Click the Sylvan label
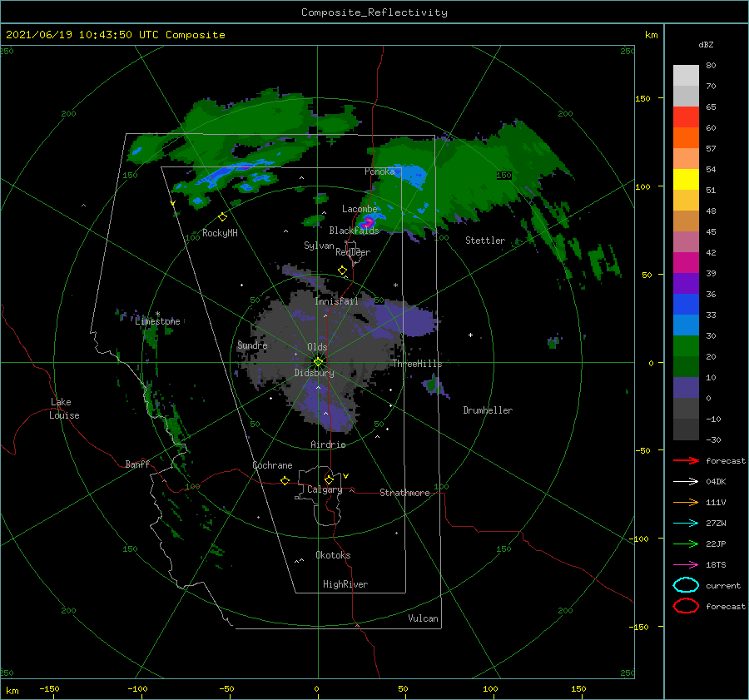 pyautogui.click(x=319, y=246)
